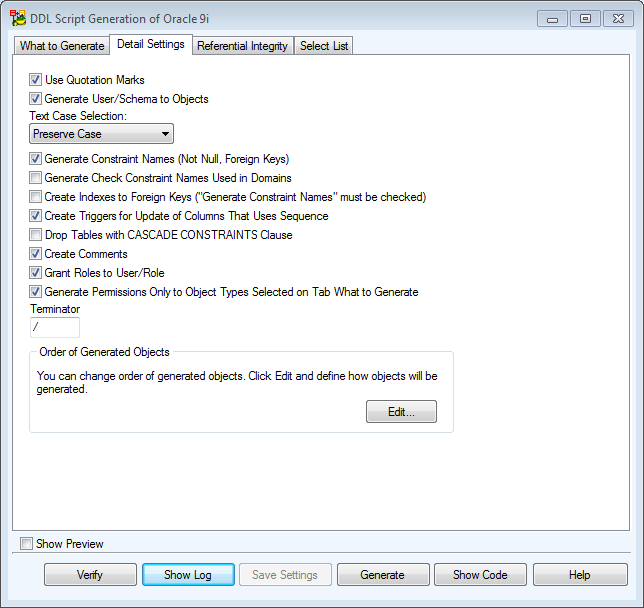Go to the Select List tab
This screenshot has height=608, width=644.
coord(324,46)
